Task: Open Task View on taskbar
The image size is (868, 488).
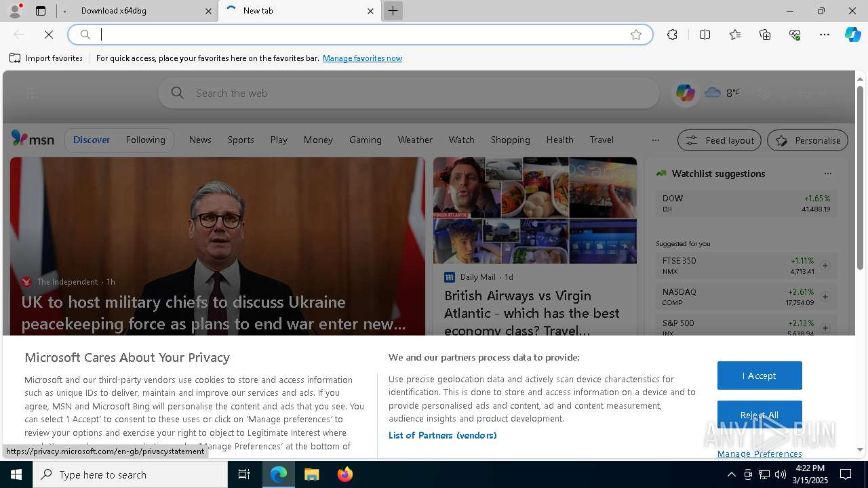Action: pyautogui.click(x=244, y=474)
